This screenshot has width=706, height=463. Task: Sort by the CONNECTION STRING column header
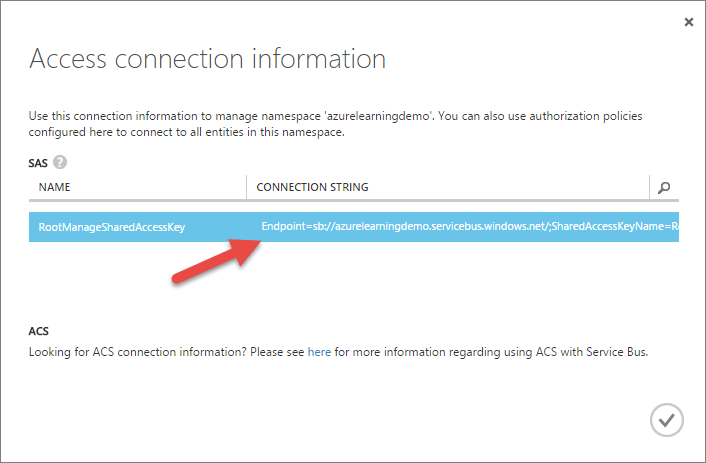click(312, 187)
